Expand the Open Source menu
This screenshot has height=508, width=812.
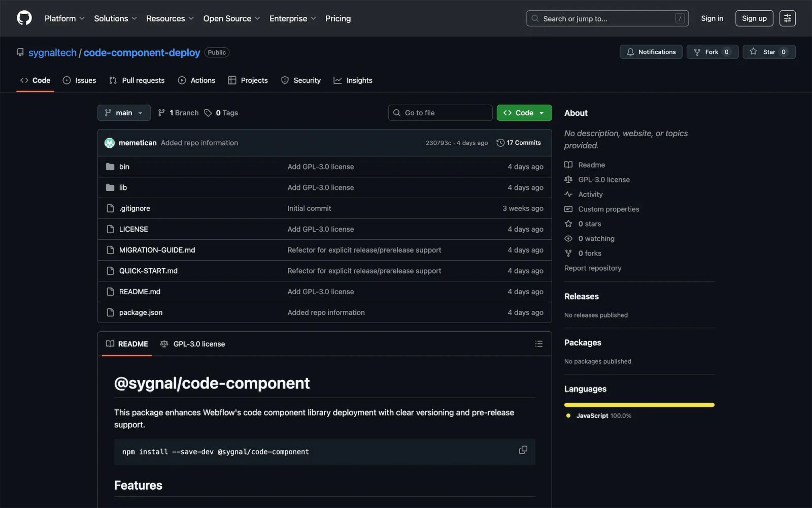pyautogui.click(x=232, y=18)
